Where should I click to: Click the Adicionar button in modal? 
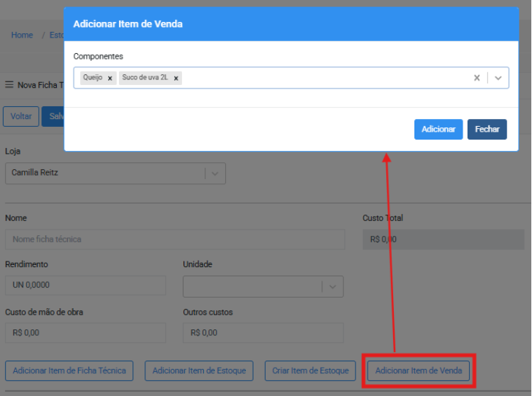point(438,130)
